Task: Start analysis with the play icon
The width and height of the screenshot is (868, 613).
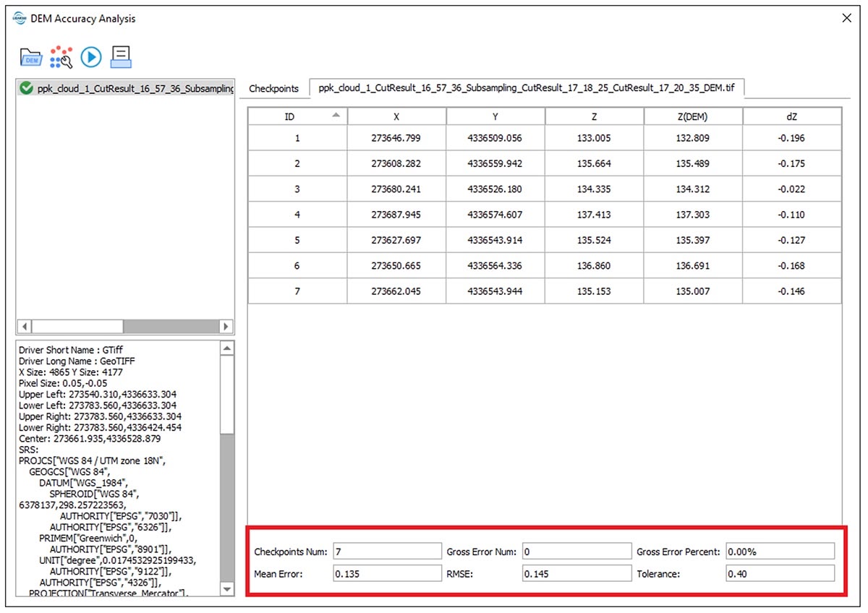Action: [x=91, y=57]
